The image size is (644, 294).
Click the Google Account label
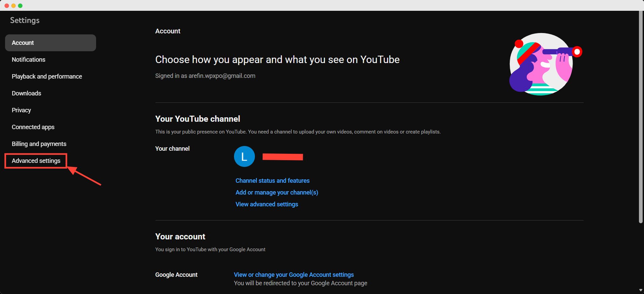click(x=176, y=275)
